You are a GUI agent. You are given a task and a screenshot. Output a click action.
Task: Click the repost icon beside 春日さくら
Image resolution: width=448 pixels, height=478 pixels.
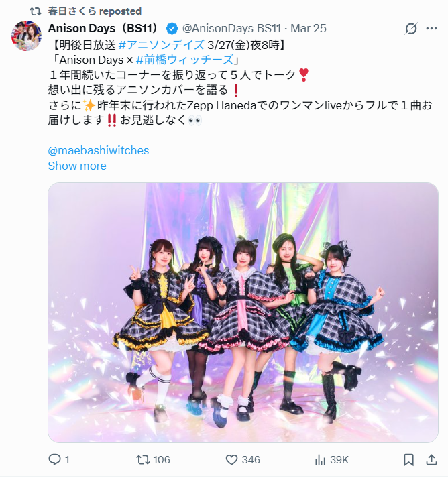pos(36,11)
